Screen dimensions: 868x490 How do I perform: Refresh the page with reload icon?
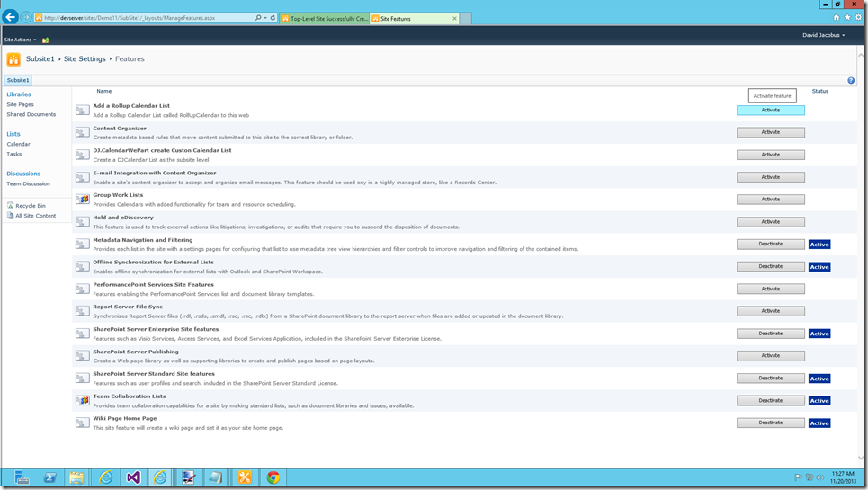click(x=273, y=18)
